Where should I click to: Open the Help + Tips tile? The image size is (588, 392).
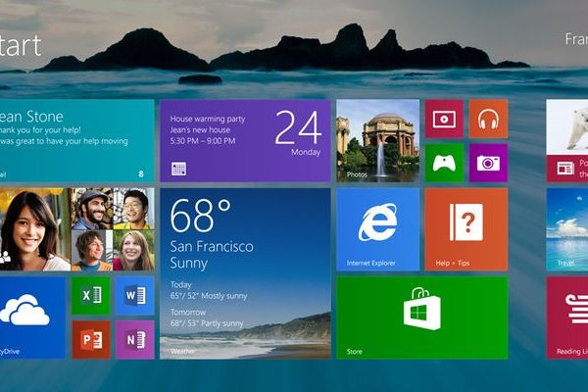tap(465, 229)
